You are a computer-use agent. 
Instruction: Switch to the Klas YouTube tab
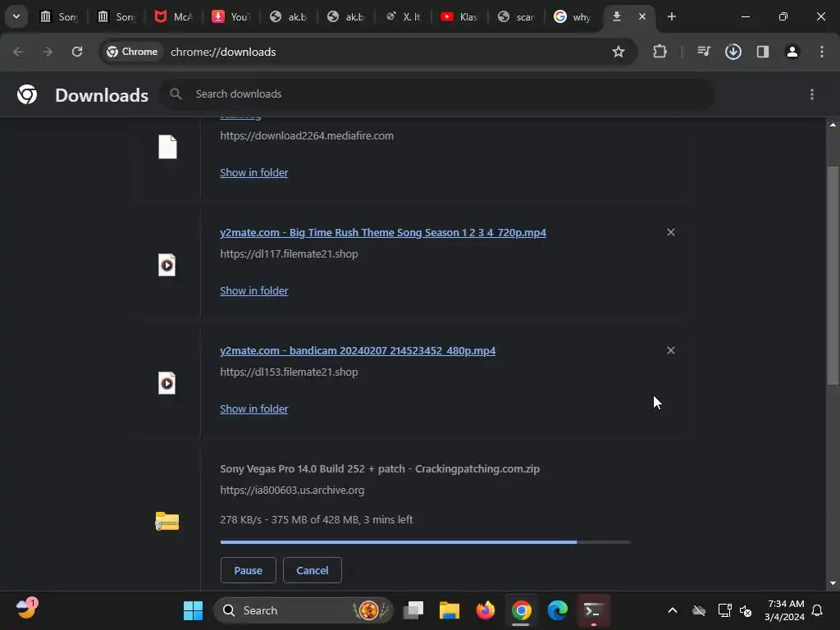pos(461,16)
